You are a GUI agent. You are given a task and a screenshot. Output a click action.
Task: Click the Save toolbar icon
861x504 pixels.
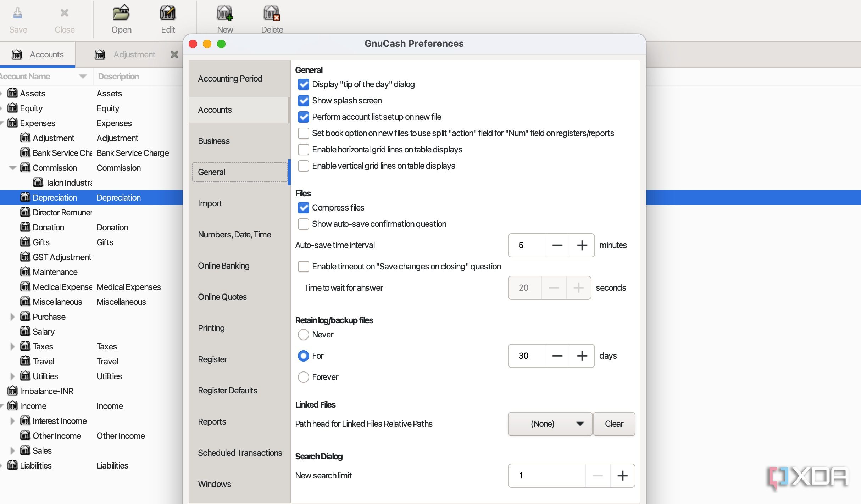coord(18,13)
